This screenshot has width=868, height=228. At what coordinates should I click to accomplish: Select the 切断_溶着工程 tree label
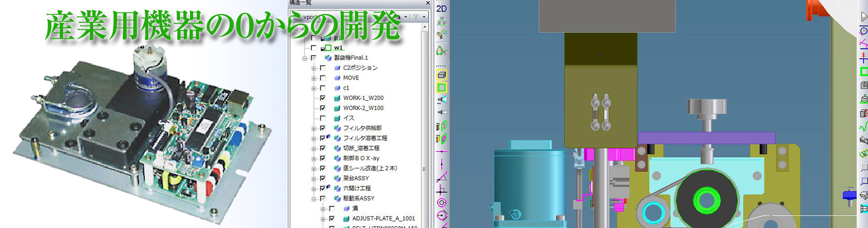pyautogui.click(x=361, y=148)
